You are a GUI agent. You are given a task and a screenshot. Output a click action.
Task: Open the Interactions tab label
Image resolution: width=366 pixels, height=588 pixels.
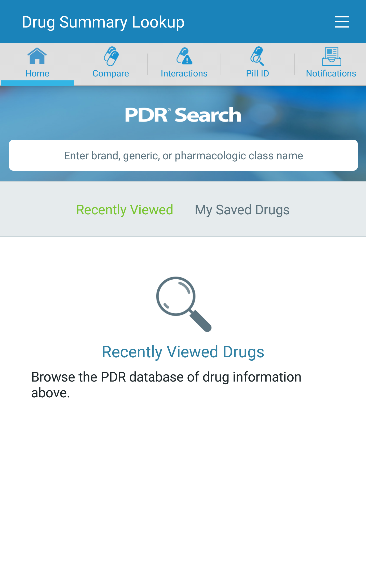click(x=184, y=73)
